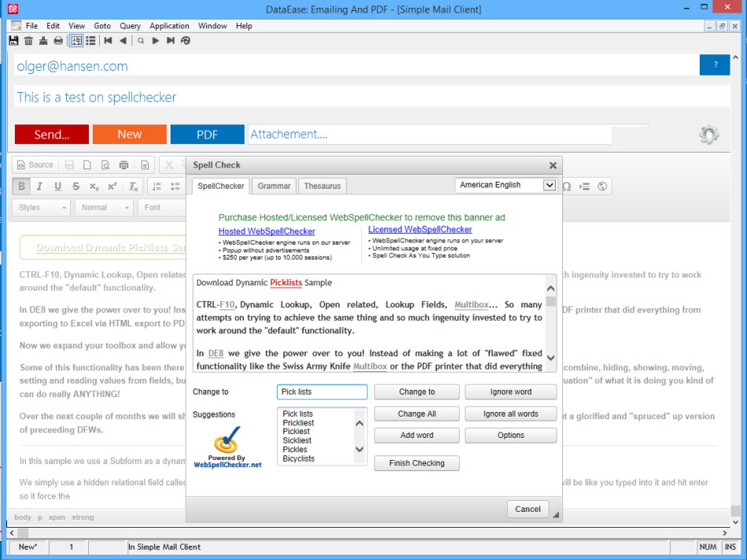The height and width of the screenshot is (560, 747).
Task: Click the Preview page icon in editor
Action: tap(105, 165)
